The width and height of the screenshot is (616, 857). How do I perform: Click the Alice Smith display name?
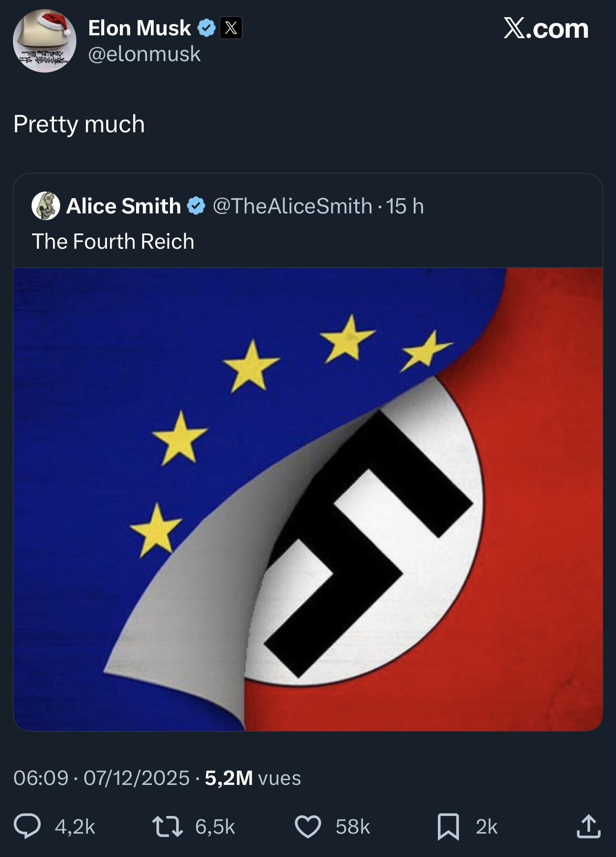pyautogui.click(x=123, y=206)
